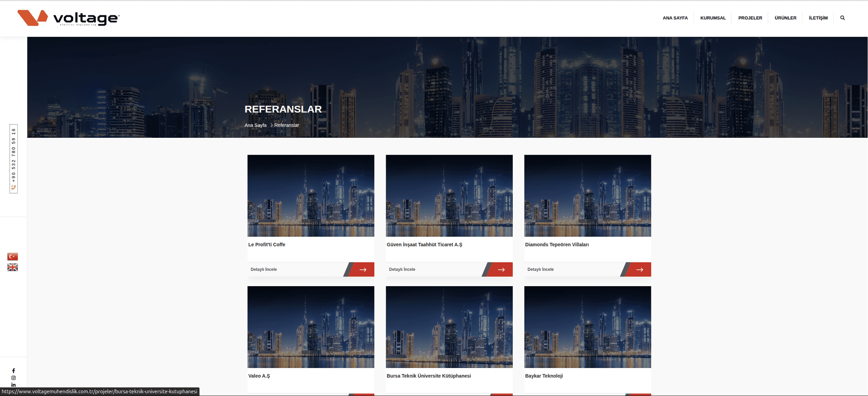
Task: Click the Baykar Teknoloji thumbnail image
Action: (x=587, y=327)
